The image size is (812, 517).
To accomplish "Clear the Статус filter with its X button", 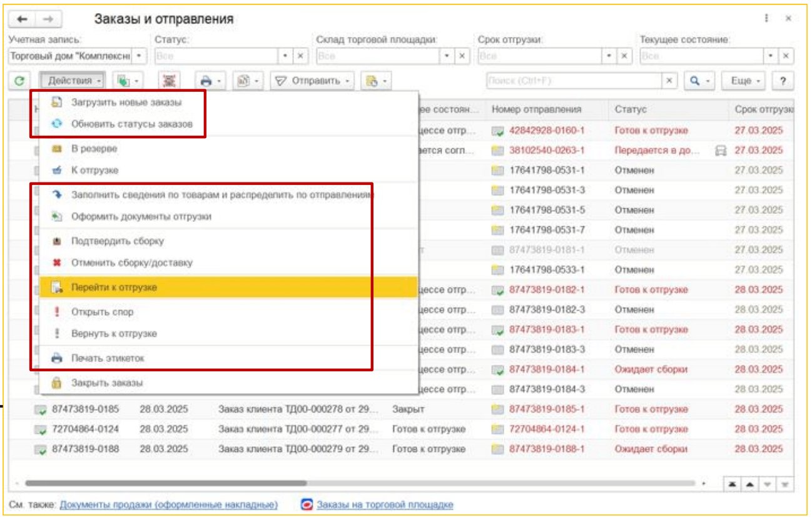I will coord(300,56).
